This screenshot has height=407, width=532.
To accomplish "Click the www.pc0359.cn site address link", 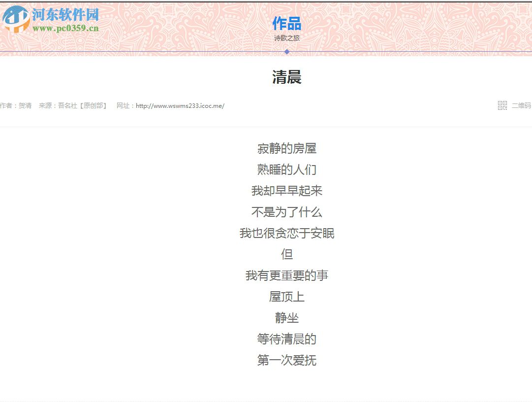I will [66, 28].
